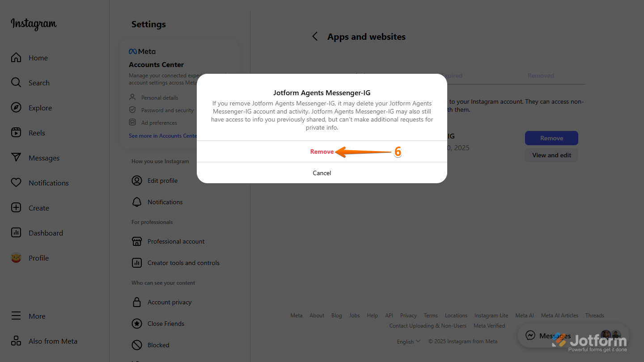Click the Create plus icon
The height and width of the screenshot is (362, 644).
point(16,208)
